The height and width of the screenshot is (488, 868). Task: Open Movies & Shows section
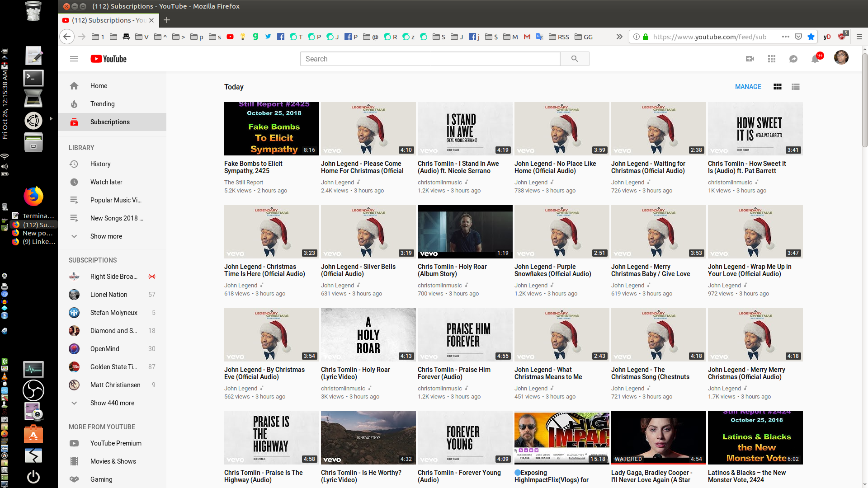pos(112,461)
